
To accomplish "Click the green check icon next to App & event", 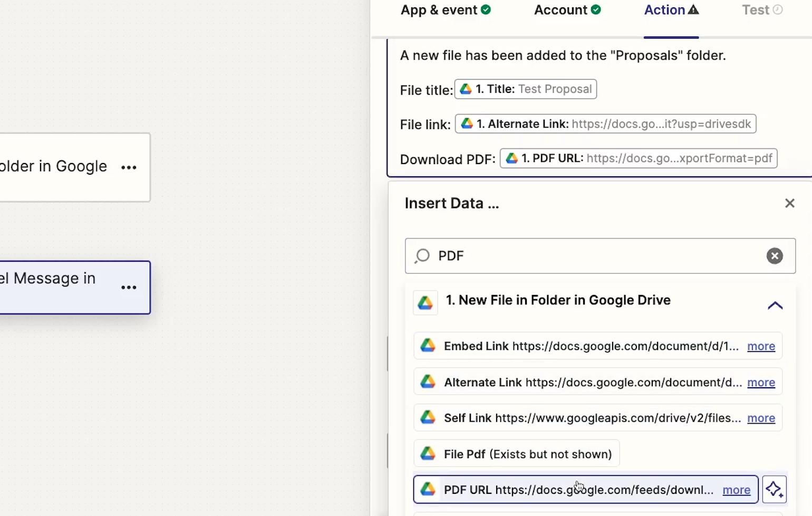I will tap(486, 9).
